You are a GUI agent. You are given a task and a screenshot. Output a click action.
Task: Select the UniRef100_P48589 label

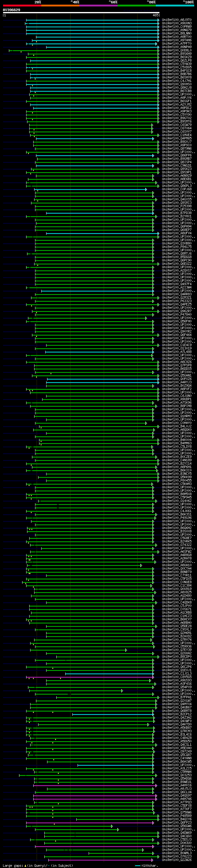[x=177, y=816]
